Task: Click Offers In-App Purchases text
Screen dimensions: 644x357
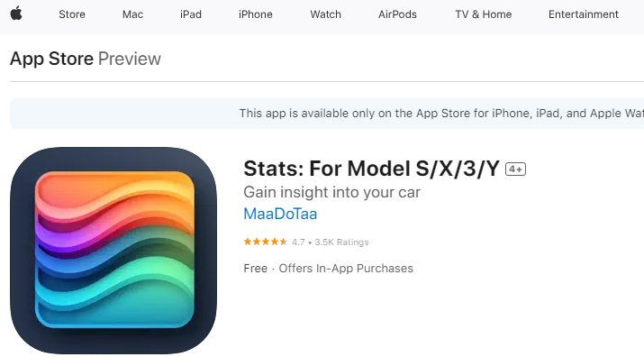Action: pyautogui.click(x=346, y=268)
